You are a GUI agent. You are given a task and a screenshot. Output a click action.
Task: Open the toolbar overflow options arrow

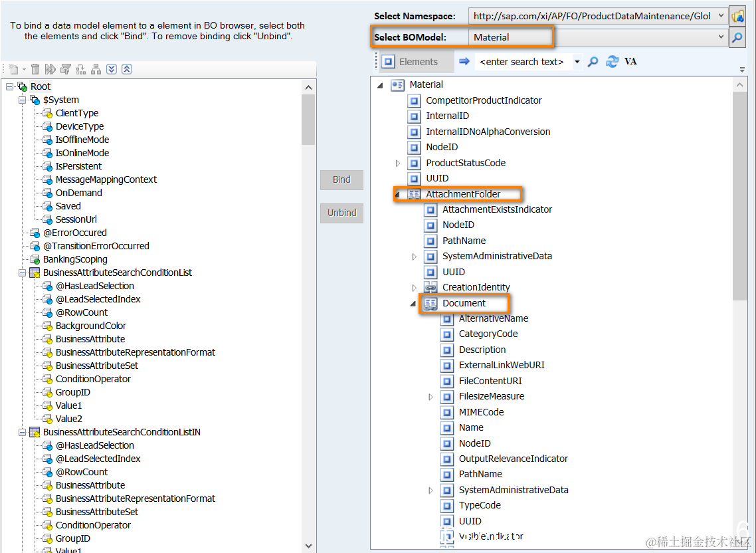[742, 70]
